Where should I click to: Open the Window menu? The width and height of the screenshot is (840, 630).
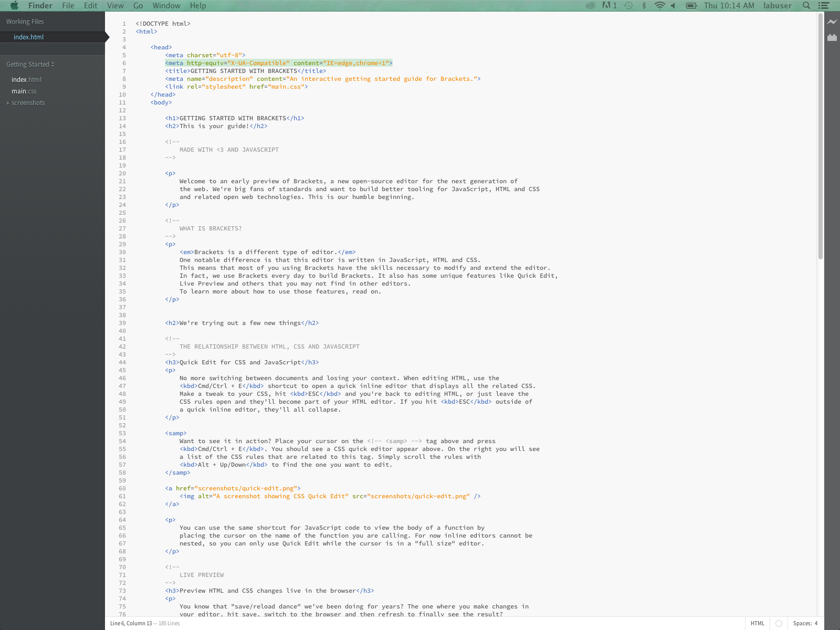166,6
